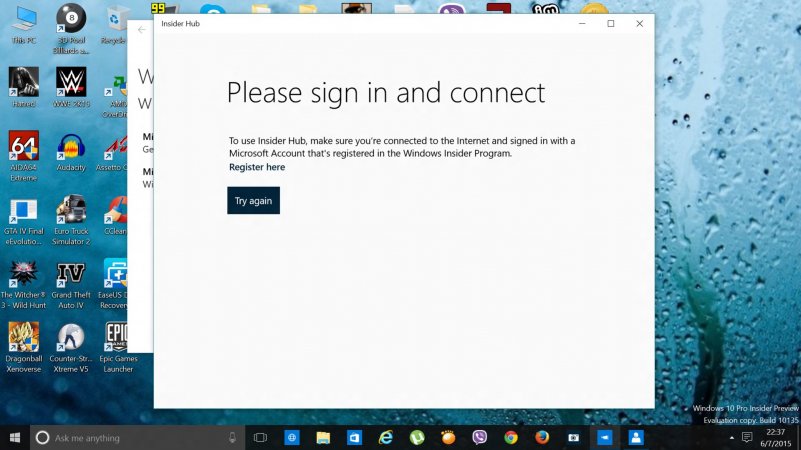Image resolution: width=801 pixels, height=450 pixels.
Task: Open the orange round app on taskbar
Action: pos(448,438)
